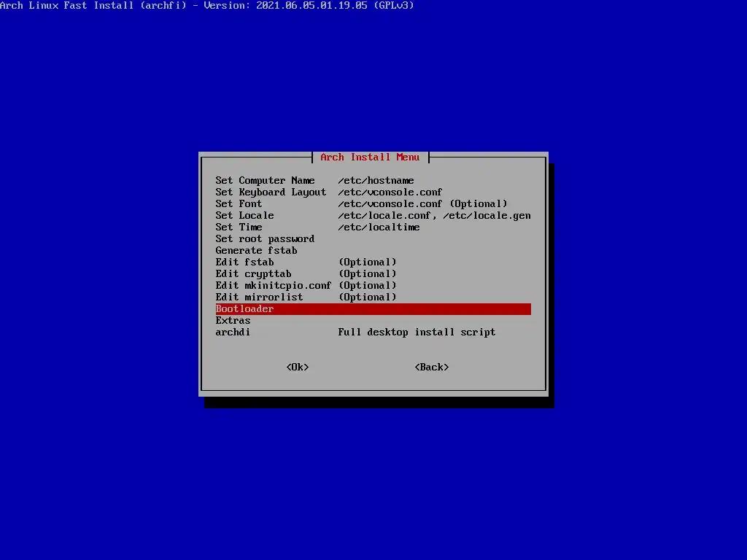The width and height of the screenshot is (747, 560).
Task: Go back with the <Back> button
Action: point(432,367)
